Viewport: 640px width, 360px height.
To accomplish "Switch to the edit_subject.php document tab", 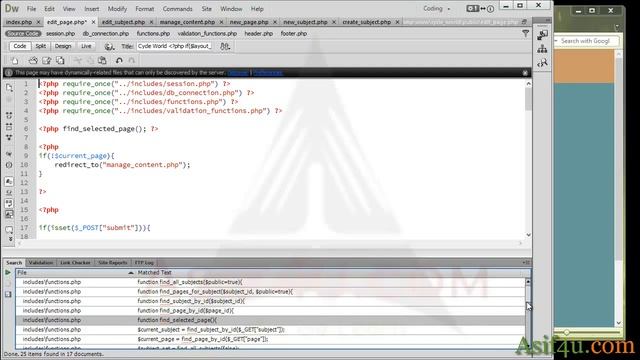I will (x=123, y=22).
